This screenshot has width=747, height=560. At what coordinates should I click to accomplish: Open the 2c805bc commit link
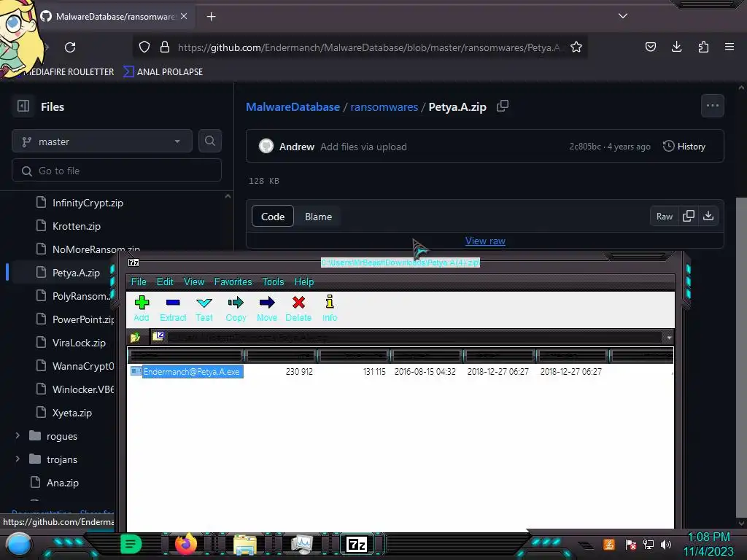[585, 147]
